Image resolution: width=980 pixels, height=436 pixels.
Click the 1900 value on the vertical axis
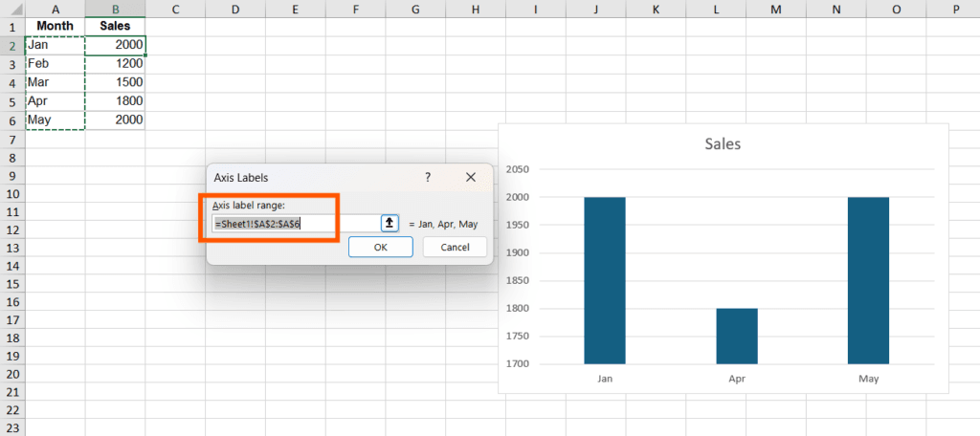[518, 253]
